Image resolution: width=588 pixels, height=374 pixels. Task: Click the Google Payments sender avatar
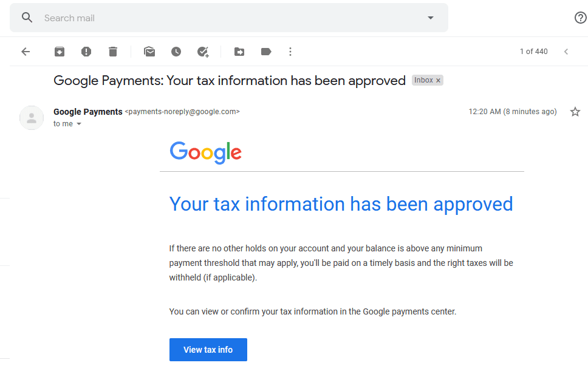32,118
